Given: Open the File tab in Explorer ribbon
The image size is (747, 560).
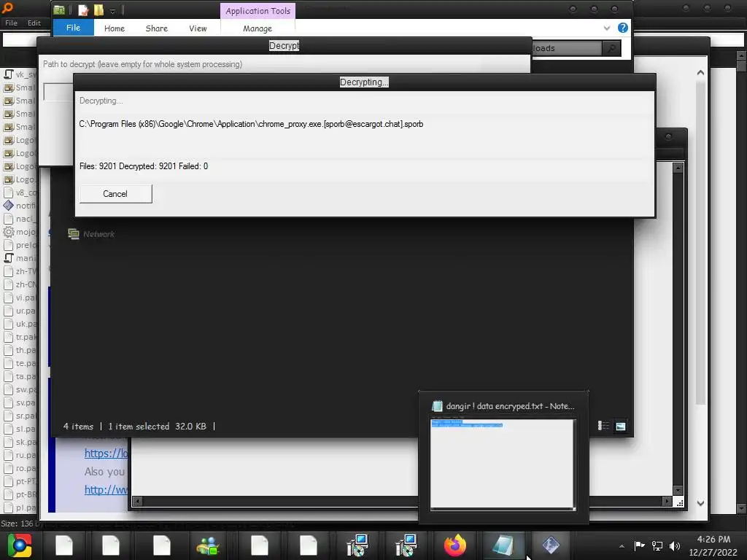Looking at the screenshot, I should [74, 28].
